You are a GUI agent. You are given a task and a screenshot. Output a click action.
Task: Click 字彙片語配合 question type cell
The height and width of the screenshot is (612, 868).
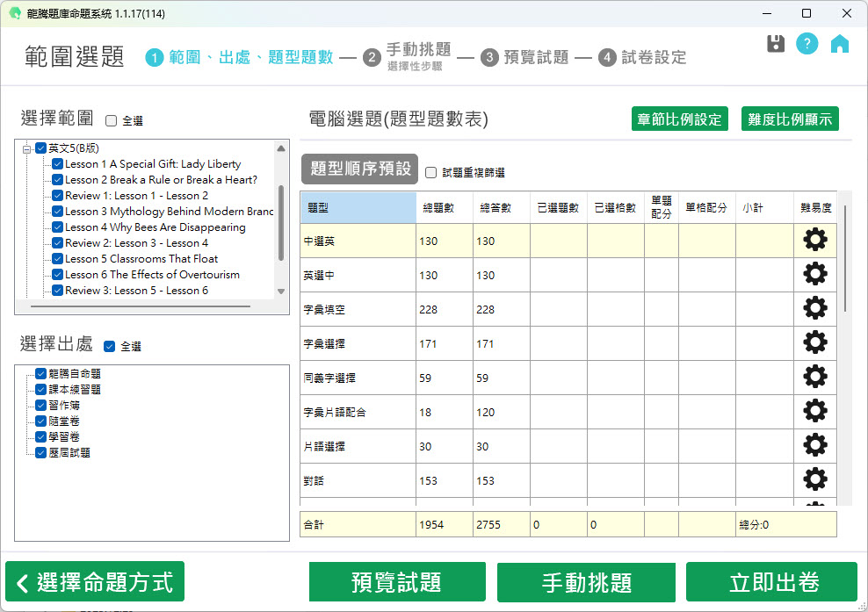(x=358, y=412)
